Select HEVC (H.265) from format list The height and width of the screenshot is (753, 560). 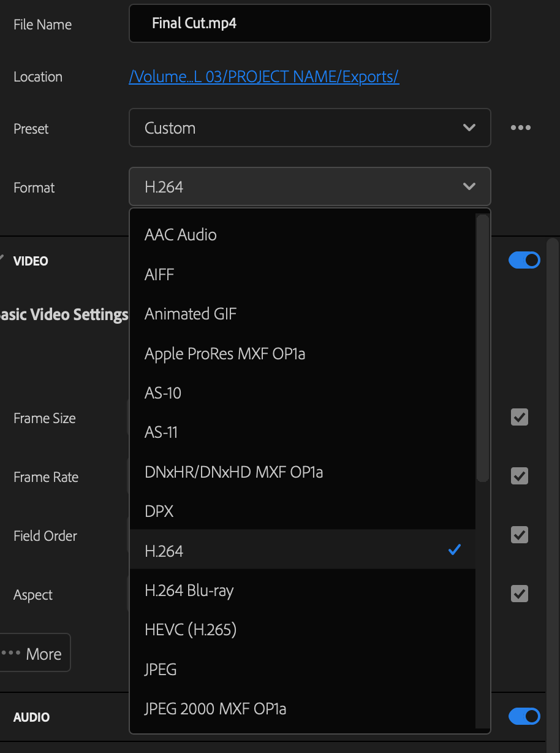(x=191, y=630)
